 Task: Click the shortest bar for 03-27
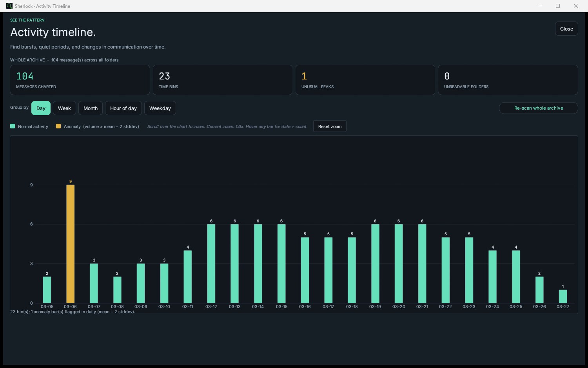point(563,296)
